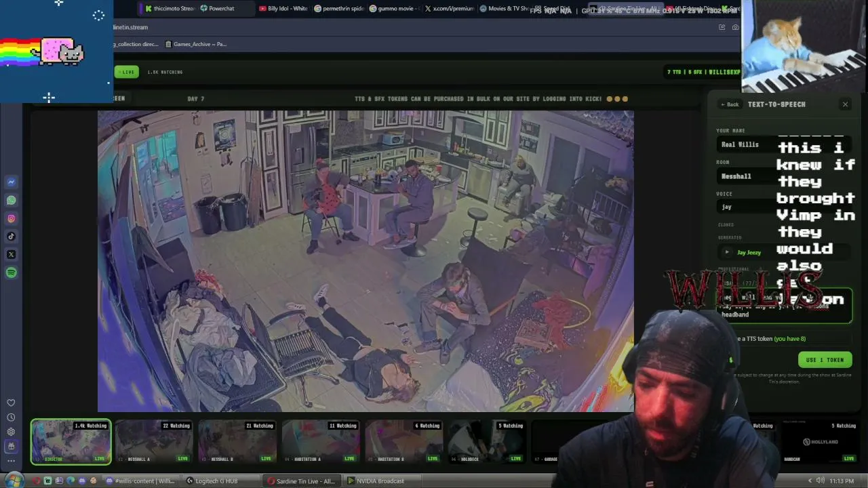This screenshot has width=868, height=488.
Task: Switch to the Movies & TV Shows tab
Action: tap(505, 9)
